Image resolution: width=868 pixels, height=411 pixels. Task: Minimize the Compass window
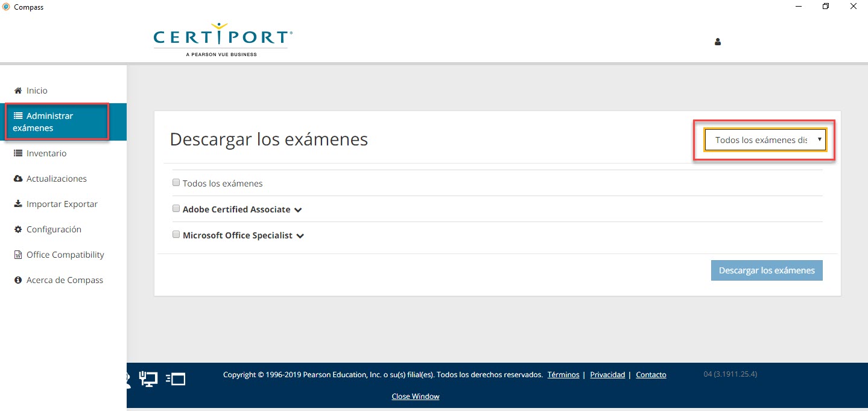799,7
